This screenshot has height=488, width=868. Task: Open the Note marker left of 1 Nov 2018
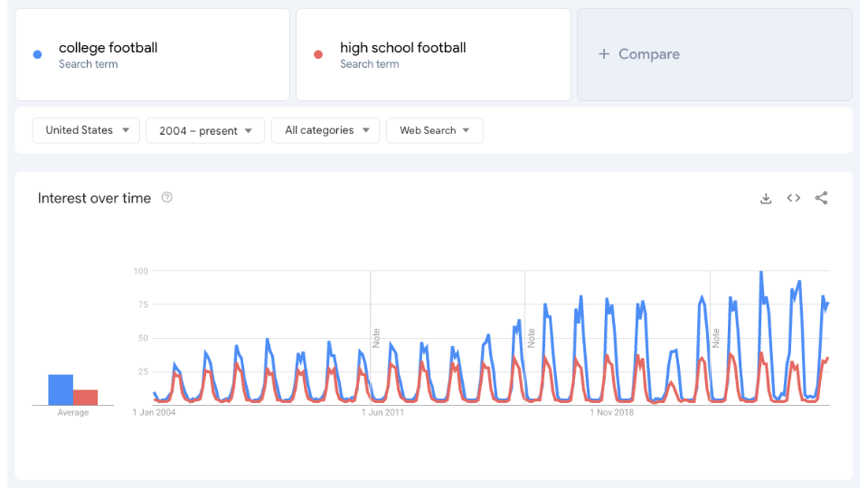tap(532, 338)
